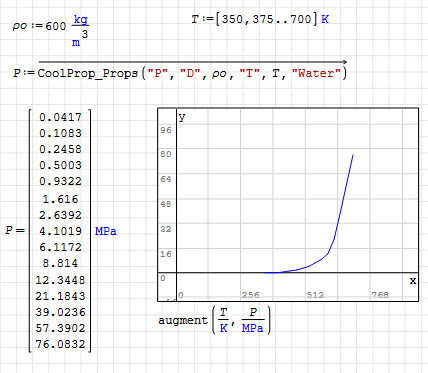Click the density value 600
Image resolution: width=428 pixels, height=373 pixels.
pos(55,26)
